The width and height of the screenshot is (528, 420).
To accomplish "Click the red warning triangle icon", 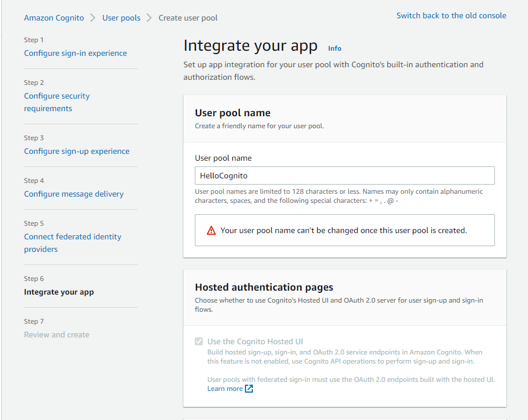I will (211, 230).
